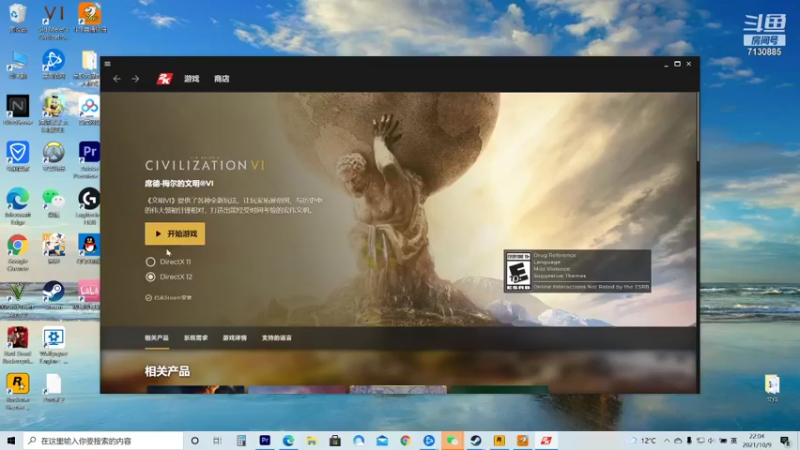Image resolution: width=800 pixels, height=450 pixels.
Task: Select the Grand Theft Auto V desktop icon
Action: (18, 298)
